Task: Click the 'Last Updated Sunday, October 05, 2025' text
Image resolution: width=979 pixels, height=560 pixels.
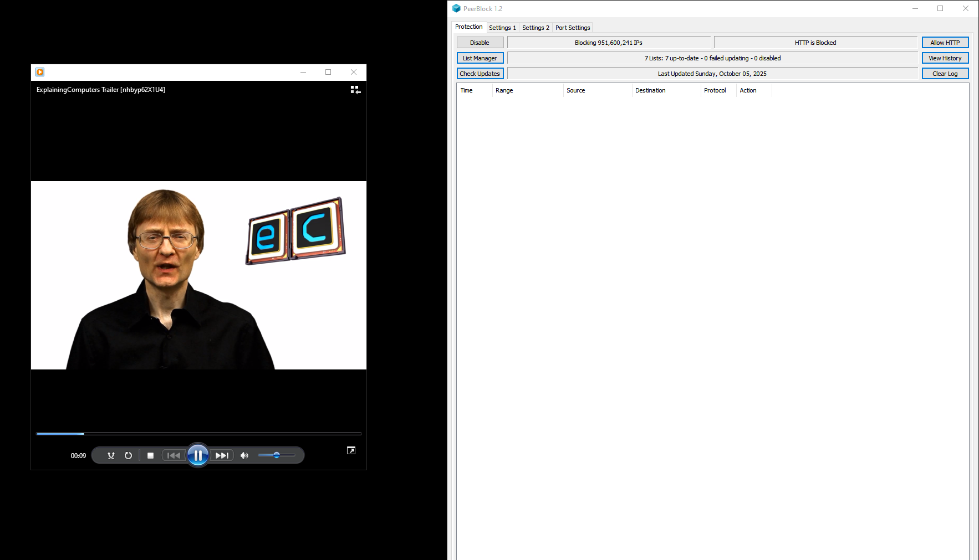Action: 712,74
